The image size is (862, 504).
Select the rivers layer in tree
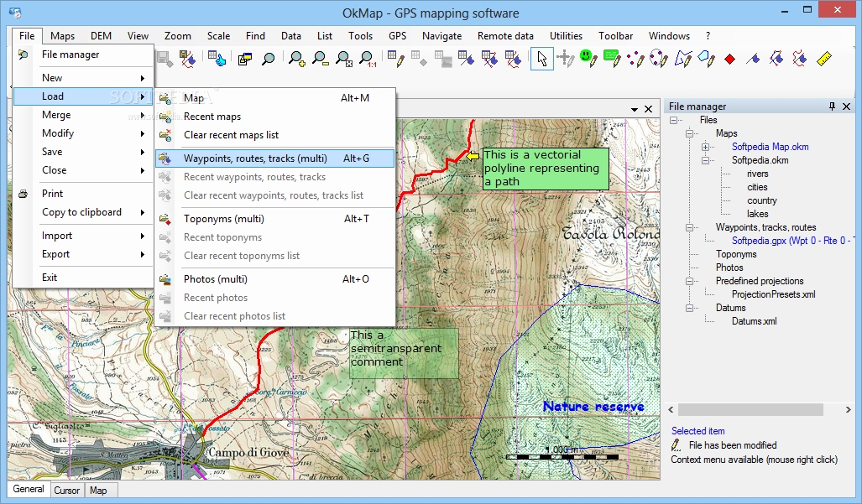(758, 174)
